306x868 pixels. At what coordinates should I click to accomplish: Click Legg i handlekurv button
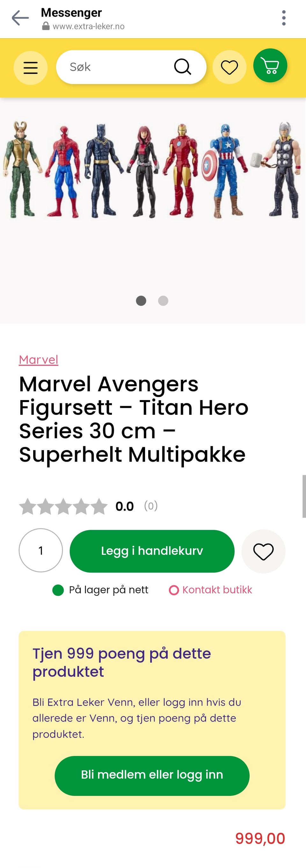pyautogui.click(x=152, y=551)
